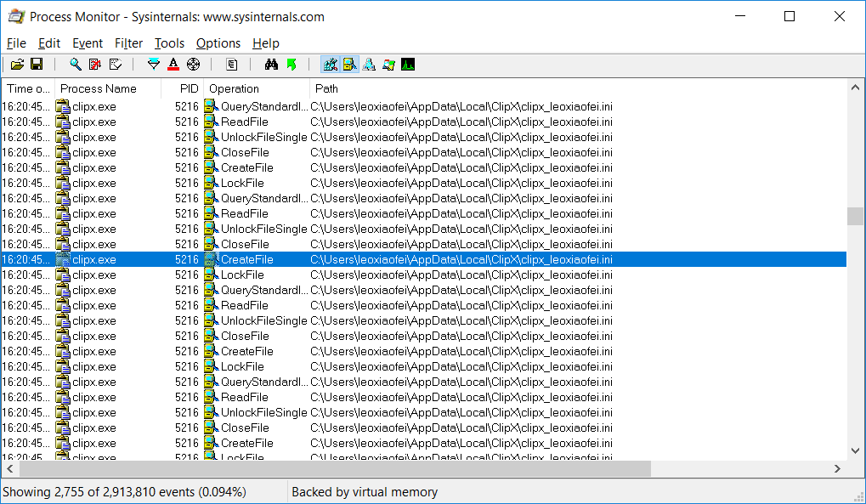Image resolution: width=866 pixels, height=504 pixels.
Task: Click the Process Monitor title bar icon
Action: 16,17
